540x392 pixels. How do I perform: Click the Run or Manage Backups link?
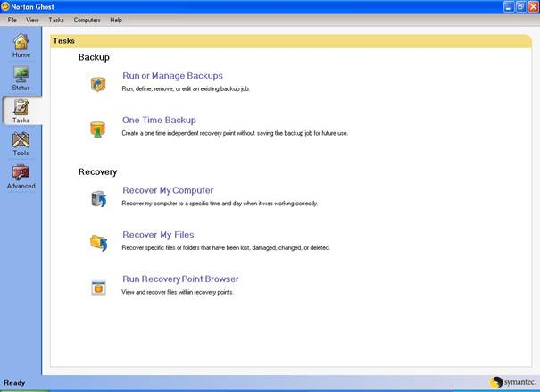[172, 76]
